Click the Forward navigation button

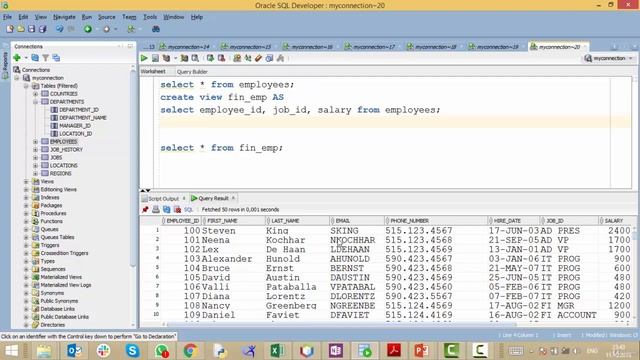pos(107,29)
